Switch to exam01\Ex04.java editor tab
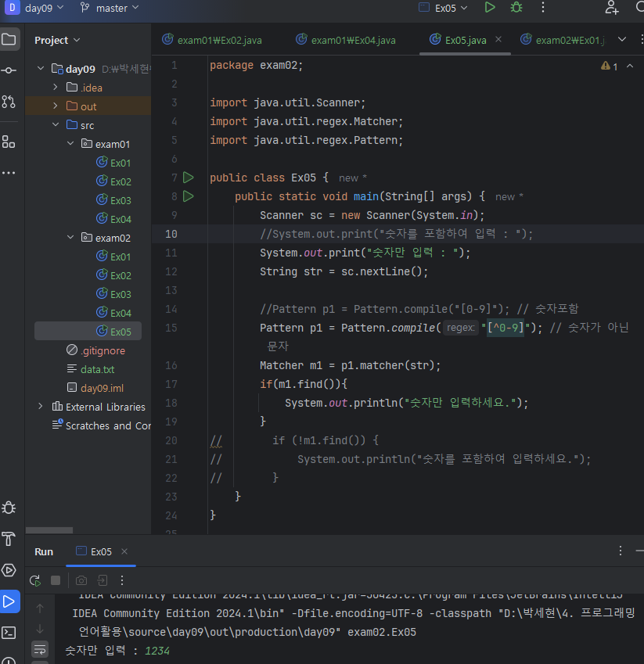 coord(346,40)
